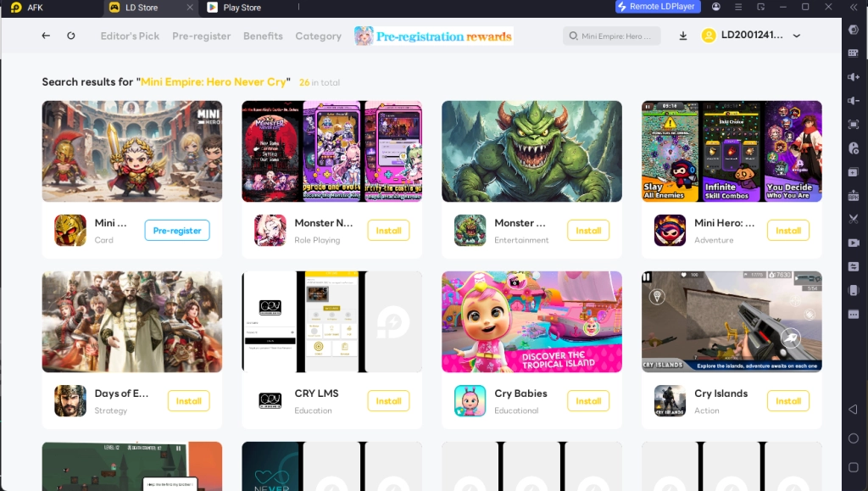This screenshot has height=491, width=868.
Task: Click the Android back triangle in sidebar
Action: click(853, 409)
